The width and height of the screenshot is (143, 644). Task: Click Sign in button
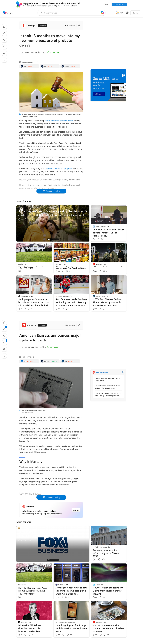pos(135,13)
